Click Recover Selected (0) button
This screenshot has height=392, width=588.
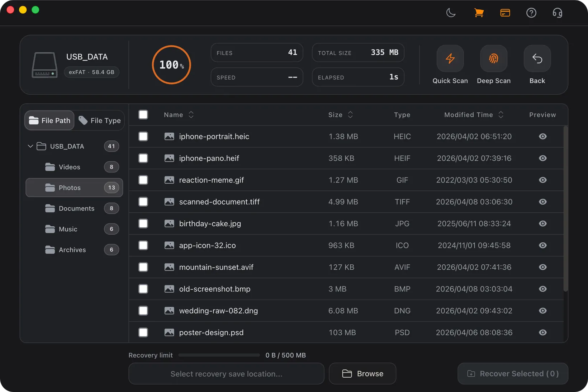tap(513, 374)
